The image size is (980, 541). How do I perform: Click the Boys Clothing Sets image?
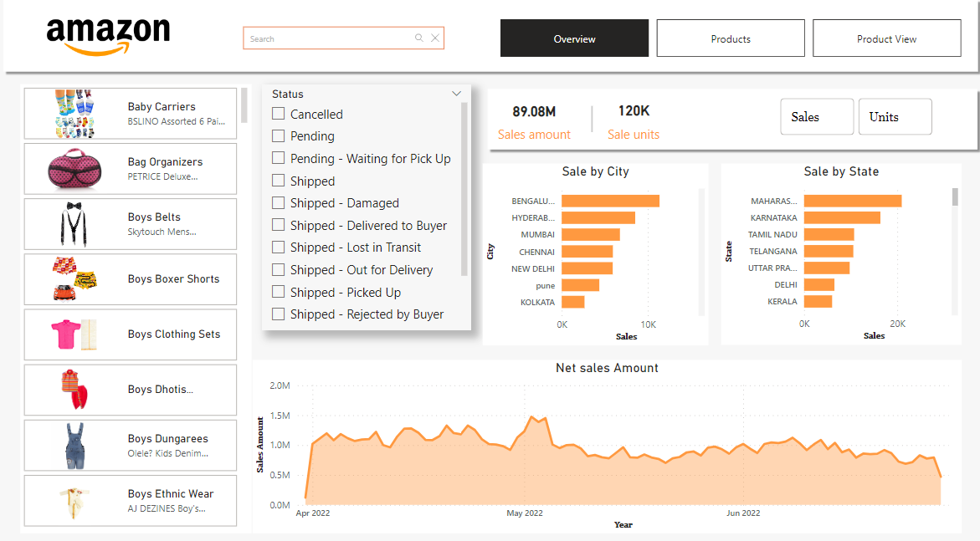(x=74, y=334)
